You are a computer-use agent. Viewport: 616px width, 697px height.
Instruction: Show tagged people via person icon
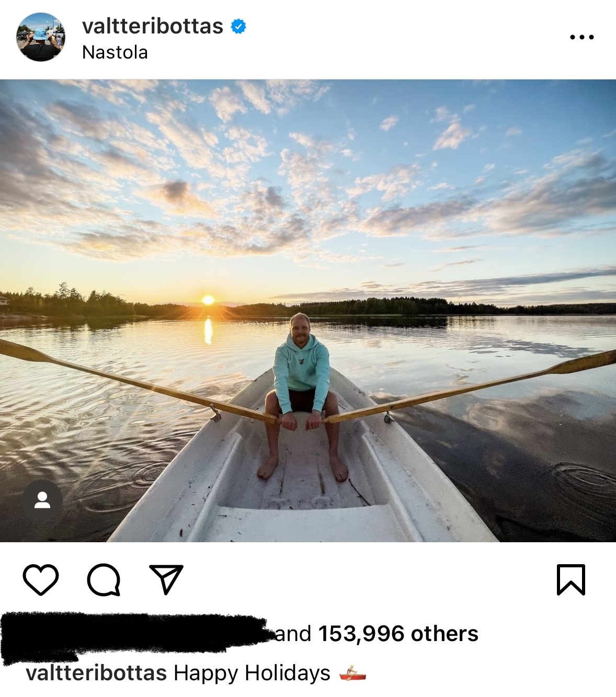pyautogui.click(x=42, y=500)
